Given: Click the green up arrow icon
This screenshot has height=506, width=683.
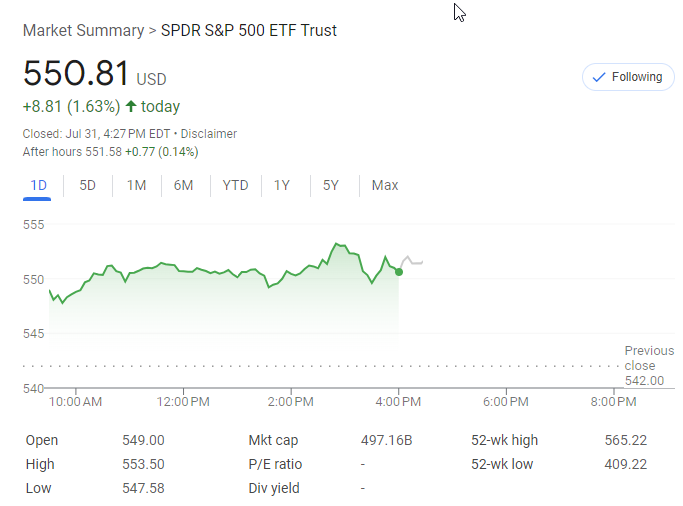Looking at the screenshot, I should pos(131,107).
